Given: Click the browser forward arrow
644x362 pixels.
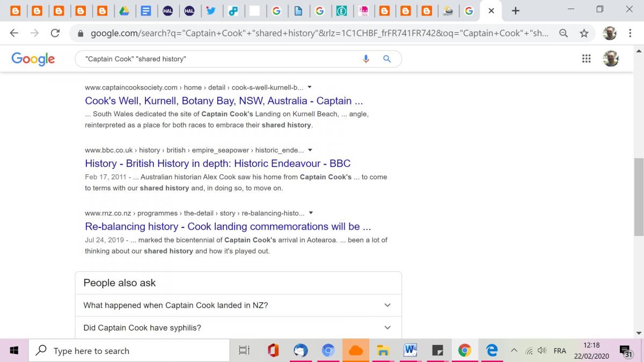Looking at the screenshot, I should point(34,33).
